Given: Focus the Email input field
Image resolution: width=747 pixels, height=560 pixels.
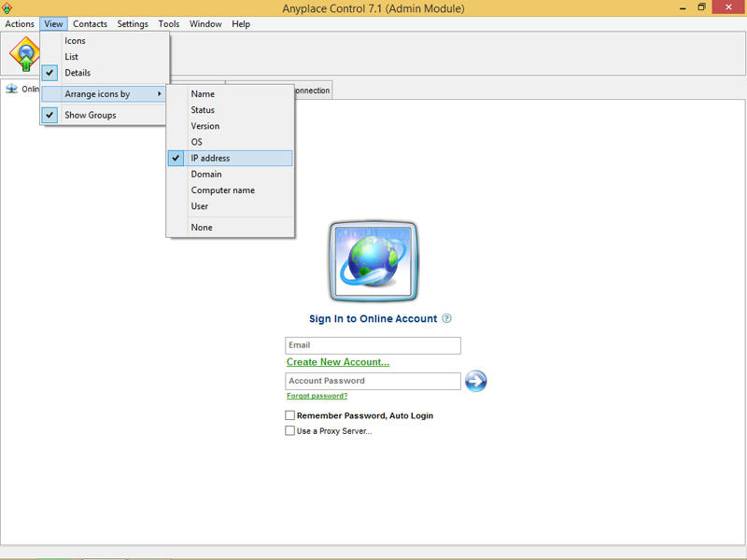Looking at the screenshot, I should point(373,345).
